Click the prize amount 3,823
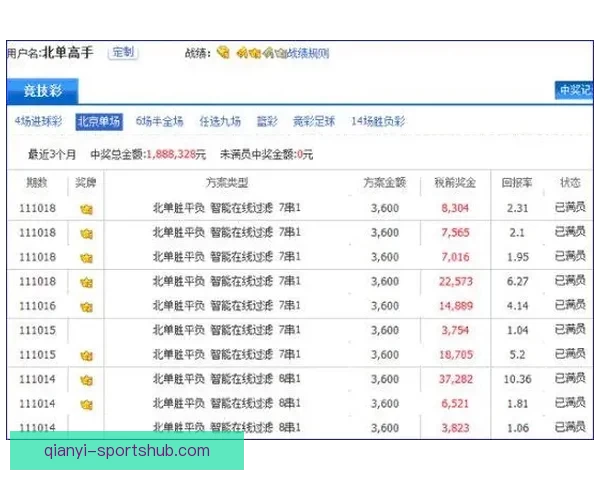Image resolution: width=600 pixels, height=480 pixels. pyautogui.click(x=455, y=428)
